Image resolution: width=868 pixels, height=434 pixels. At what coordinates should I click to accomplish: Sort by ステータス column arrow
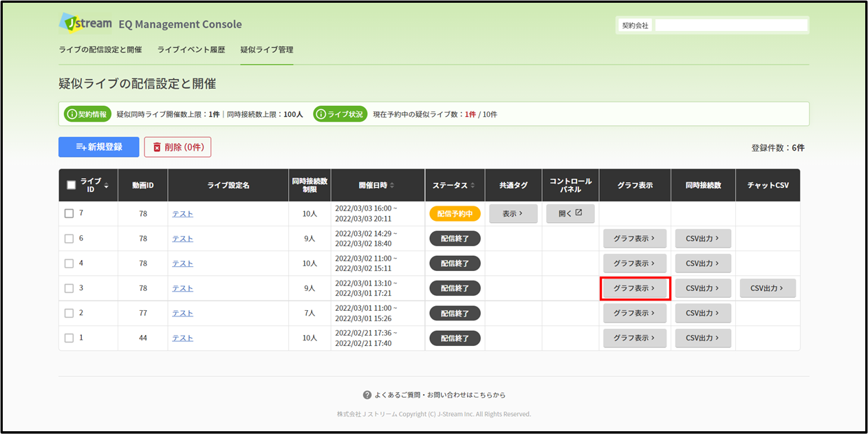(x=473, y=186)
